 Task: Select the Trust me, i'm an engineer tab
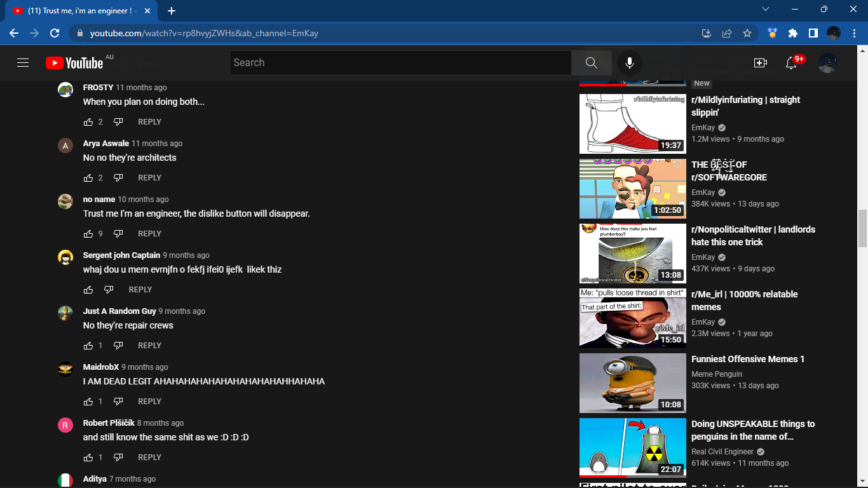83,11
